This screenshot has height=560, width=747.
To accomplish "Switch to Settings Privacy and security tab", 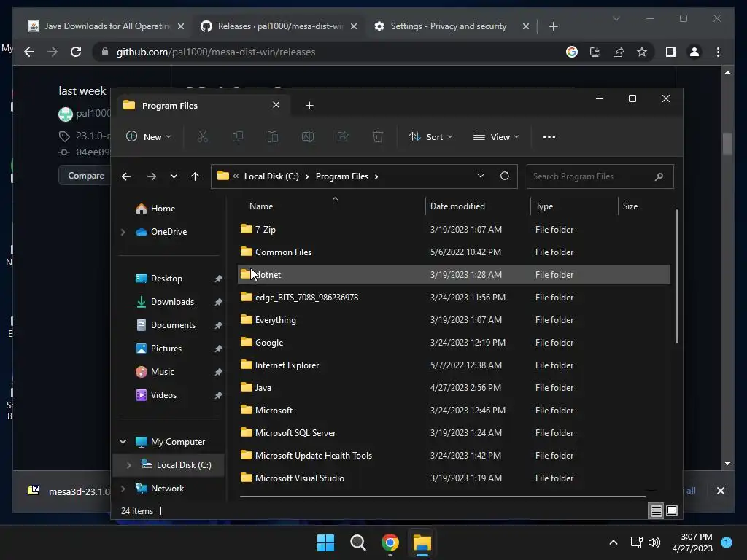I will click(449, 26).
